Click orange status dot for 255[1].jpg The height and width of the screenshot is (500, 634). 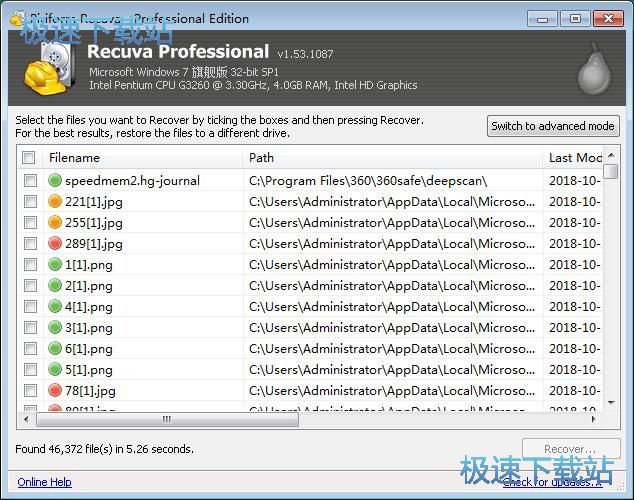point(55,222)
